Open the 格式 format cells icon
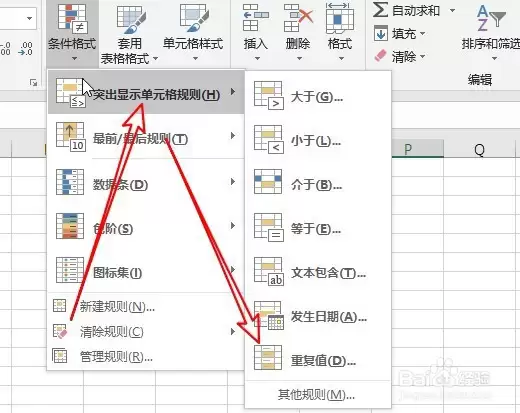 tap(340, 18)
